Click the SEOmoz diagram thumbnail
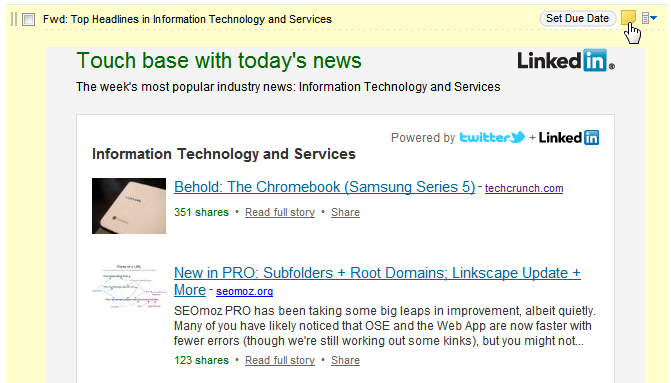The width and height of the screenshot is (671, 383). click(x=129, y=286)
